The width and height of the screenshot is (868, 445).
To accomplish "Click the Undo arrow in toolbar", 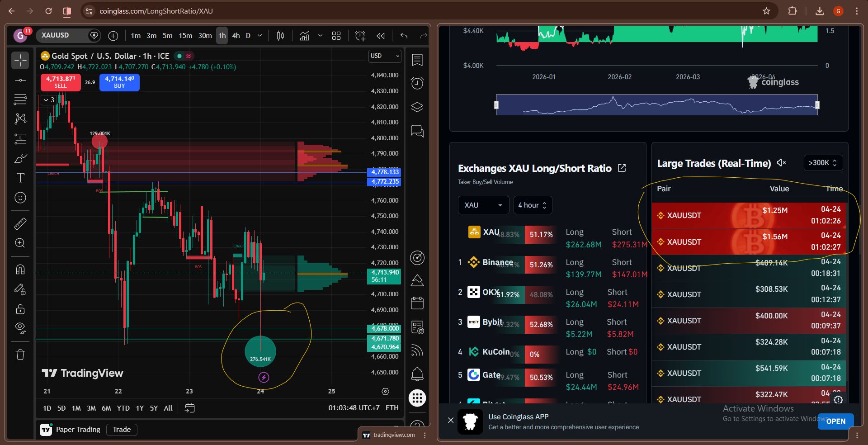I will click(x=404, y=36).
